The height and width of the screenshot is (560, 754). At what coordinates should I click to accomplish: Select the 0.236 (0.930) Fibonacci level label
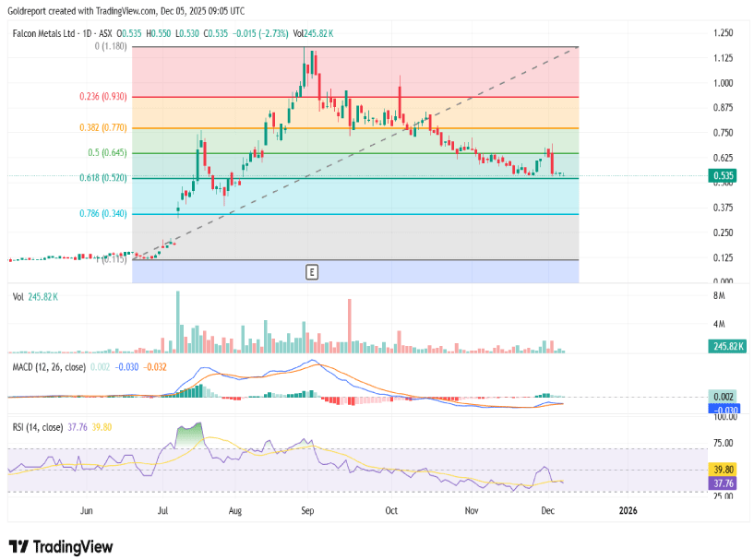click(x=102, y=96)
